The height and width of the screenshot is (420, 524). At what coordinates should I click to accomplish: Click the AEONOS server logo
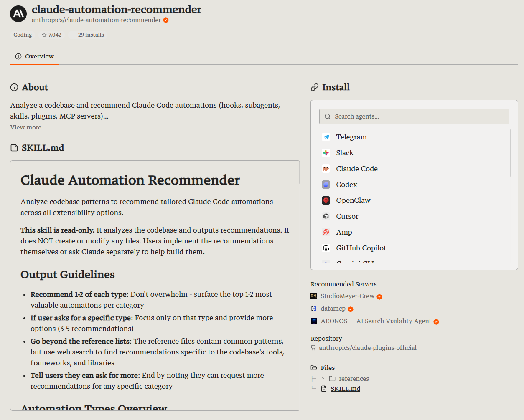coord(314,321)
